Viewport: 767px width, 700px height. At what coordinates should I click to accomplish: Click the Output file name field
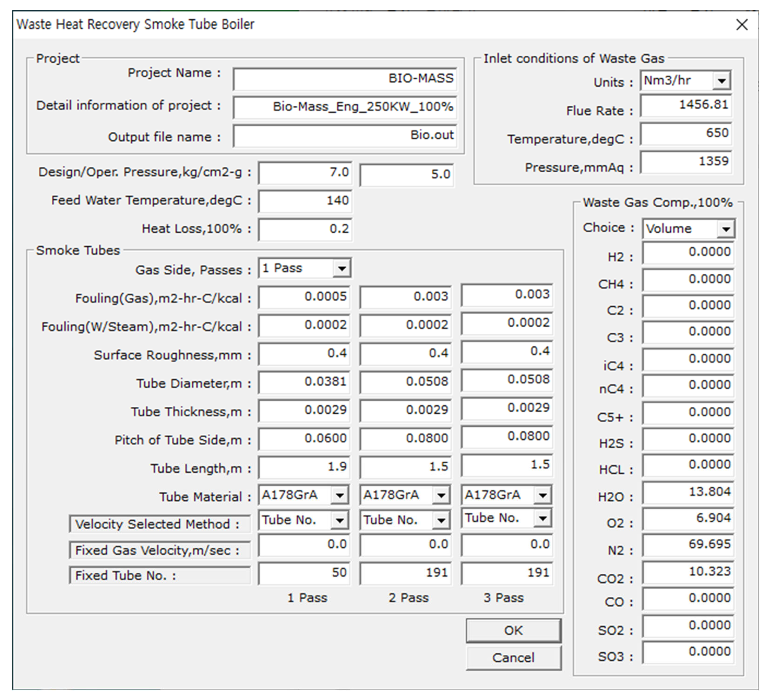tap(344, 135)
